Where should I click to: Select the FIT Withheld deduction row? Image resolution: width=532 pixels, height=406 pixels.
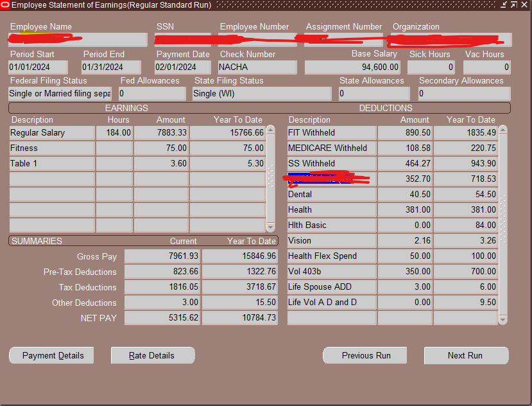(x=330, y=132)
